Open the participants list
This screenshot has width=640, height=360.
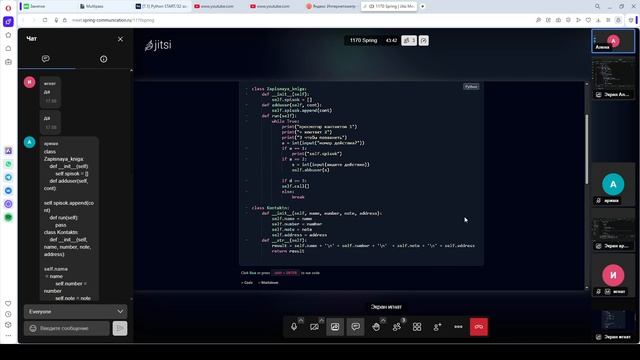(x=396, y=327)
